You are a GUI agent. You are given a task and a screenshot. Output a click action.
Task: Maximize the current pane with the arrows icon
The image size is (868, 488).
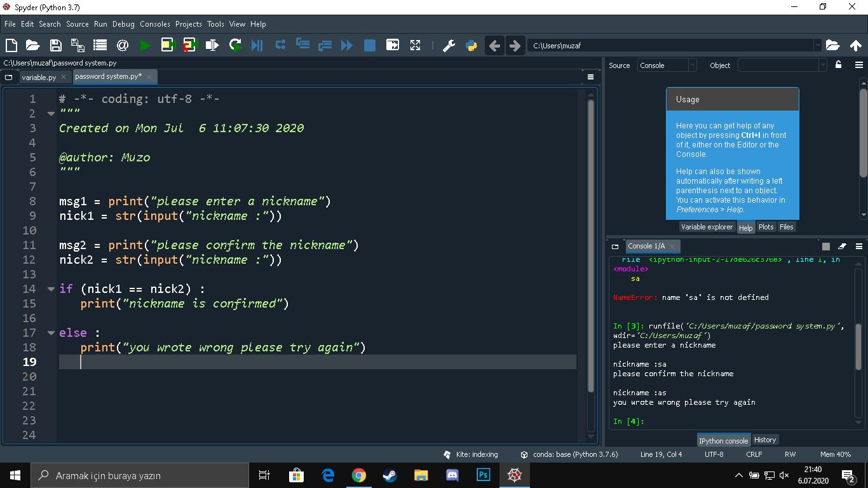[415, 45]
